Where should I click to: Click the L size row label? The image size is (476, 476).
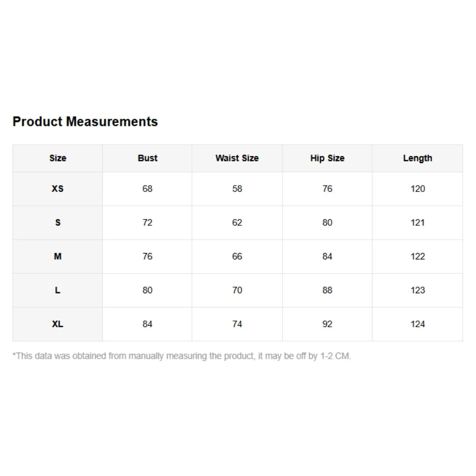[x=58, y=290]
